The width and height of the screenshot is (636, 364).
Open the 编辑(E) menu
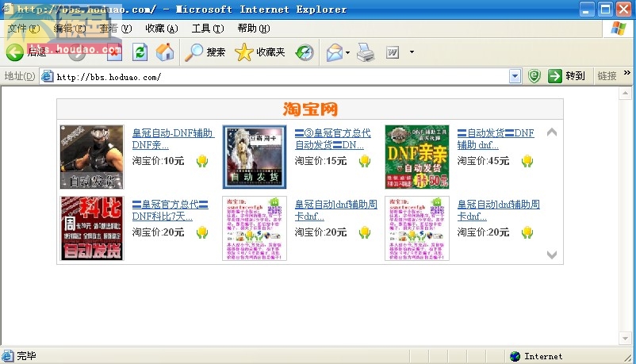(69, 29)
